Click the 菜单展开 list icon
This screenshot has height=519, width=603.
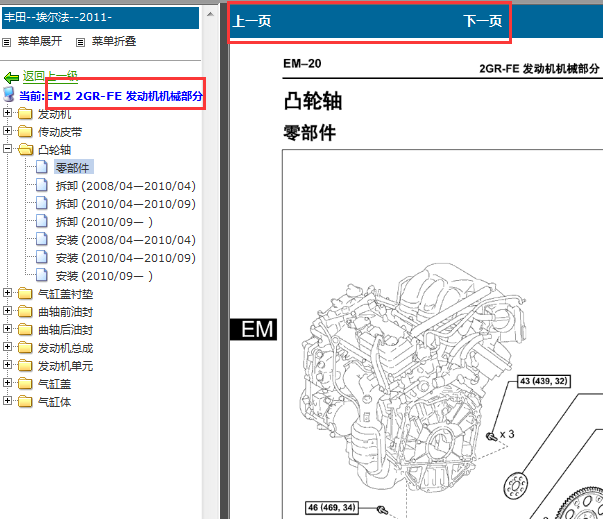coord(7,42)
